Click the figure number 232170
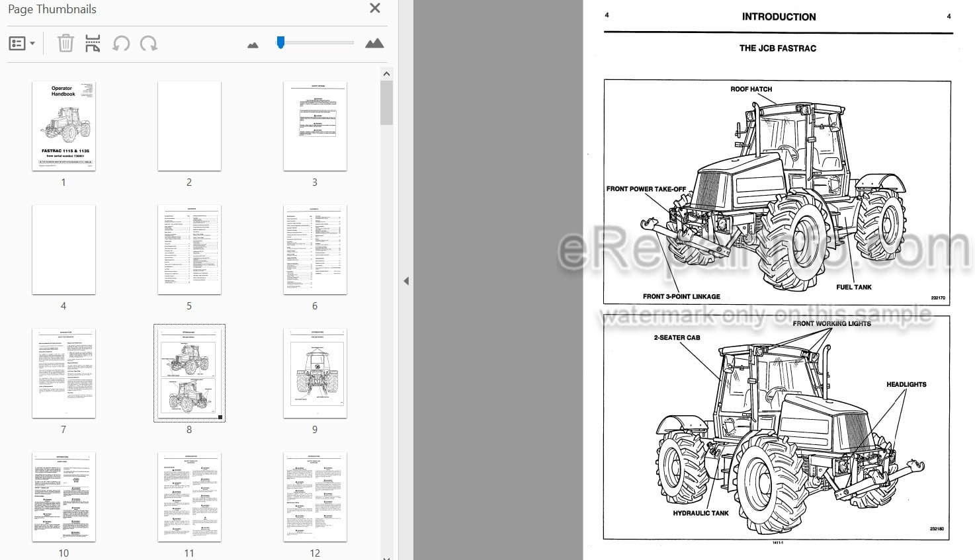975x560 pixels. click(938, 298)
